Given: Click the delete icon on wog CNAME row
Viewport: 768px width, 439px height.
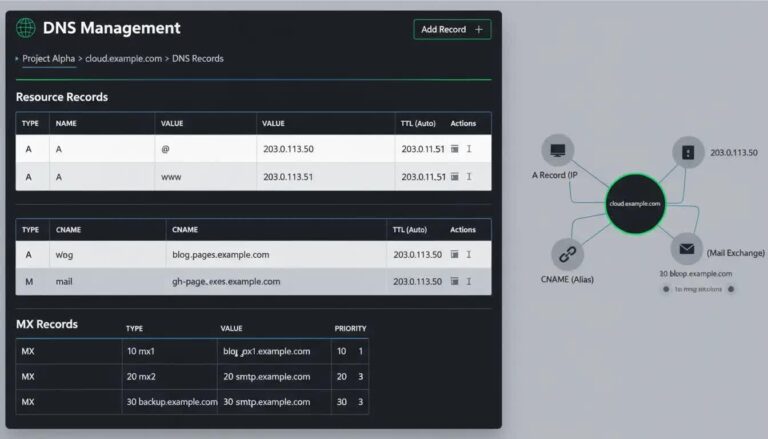Looking at the screenshot, I should click(x=455, y=254).
